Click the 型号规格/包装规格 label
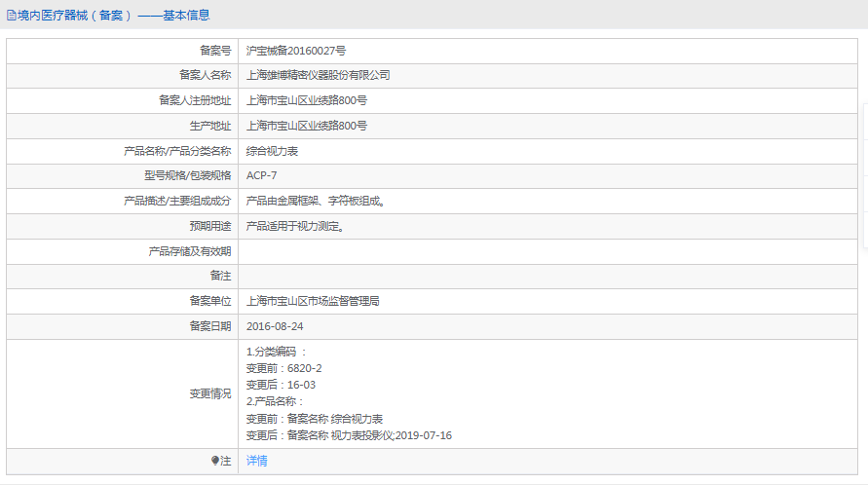Viewport: 868px width, 485px height. pyautogui.click(x=188, y=175)
